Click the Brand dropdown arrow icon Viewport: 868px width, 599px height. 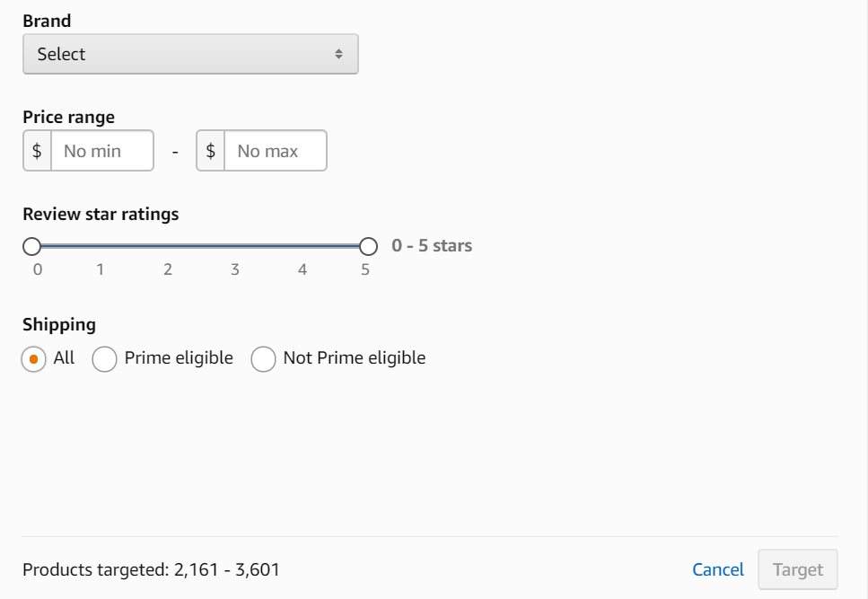pyautogui.click(x=338, y=54)
